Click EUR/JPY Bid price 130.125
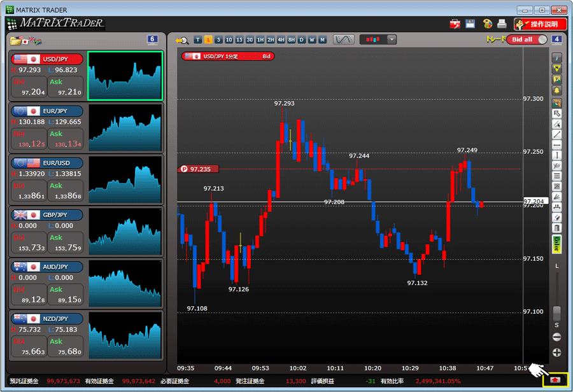Viewport: 573px width, 392px height. coord(29,139)
